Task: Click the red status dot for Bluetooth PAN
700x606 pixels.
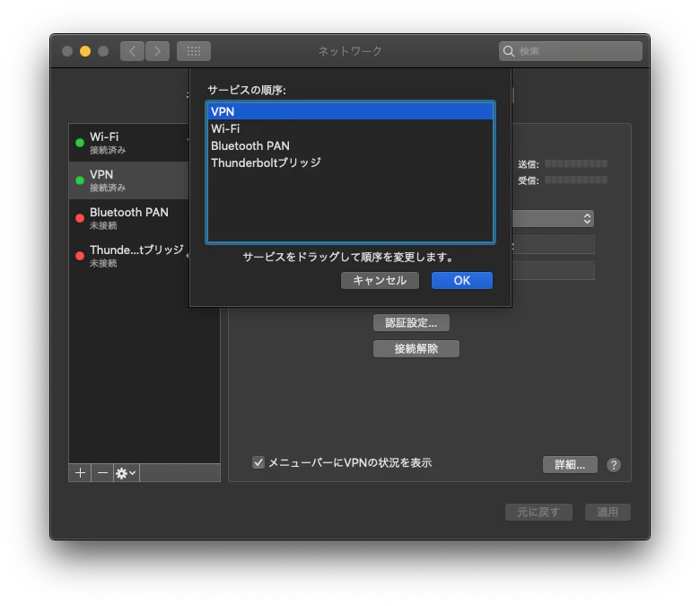Action: (x=80, y=218)
